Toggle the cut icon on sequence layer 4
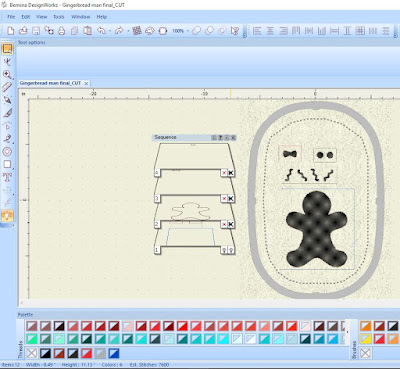 pyautogui.click(x=231, y=173)
